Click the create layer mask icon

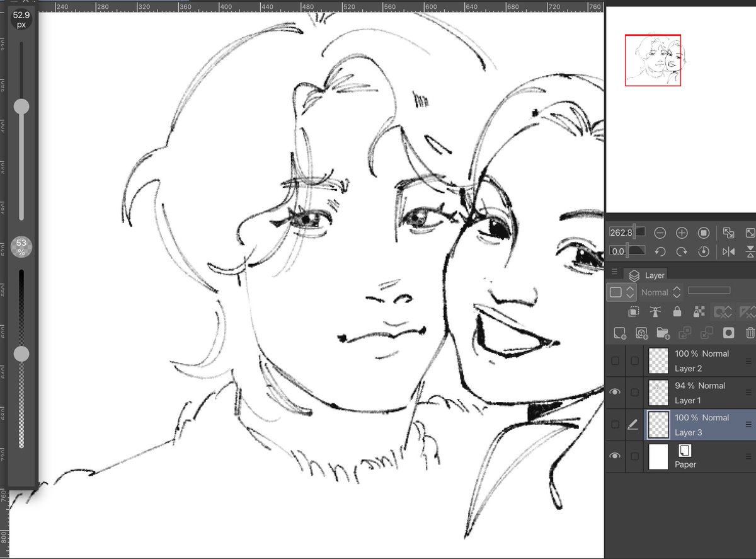coord(728,333)
